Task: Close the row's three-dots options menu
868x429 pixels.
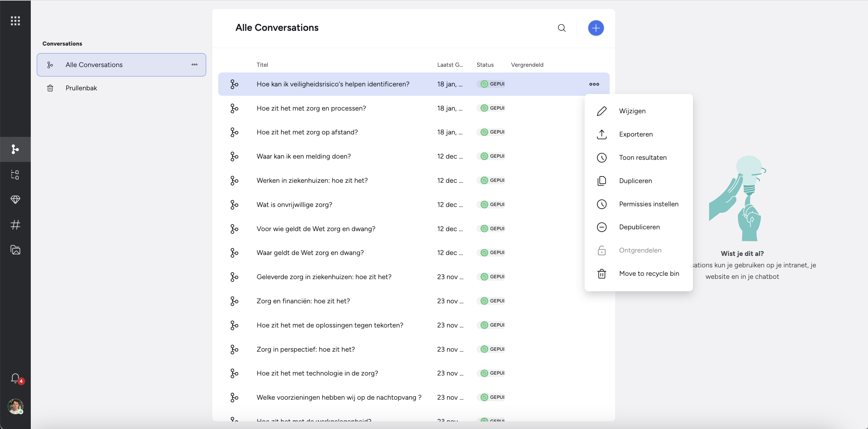Action: tap(594, 84)
